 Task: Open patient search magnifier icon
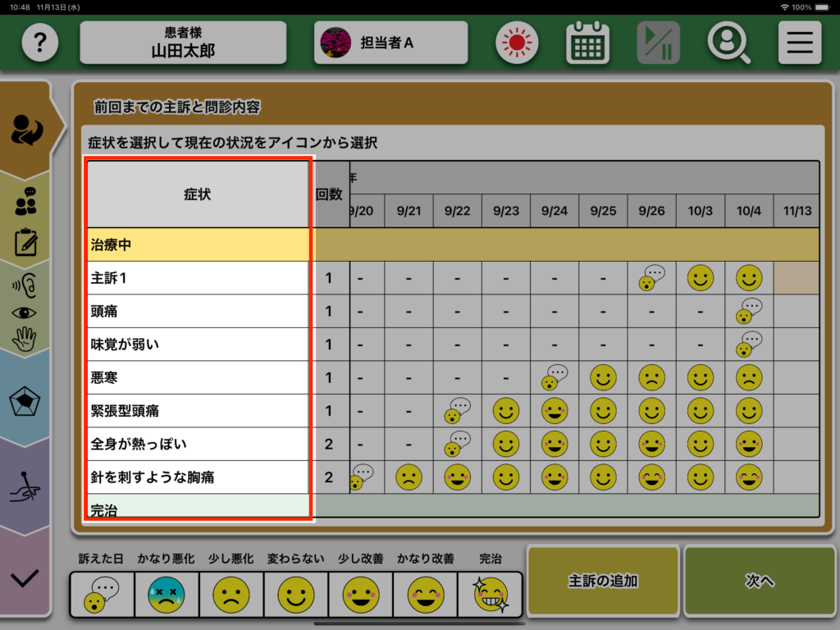click(x=728, y=43)
